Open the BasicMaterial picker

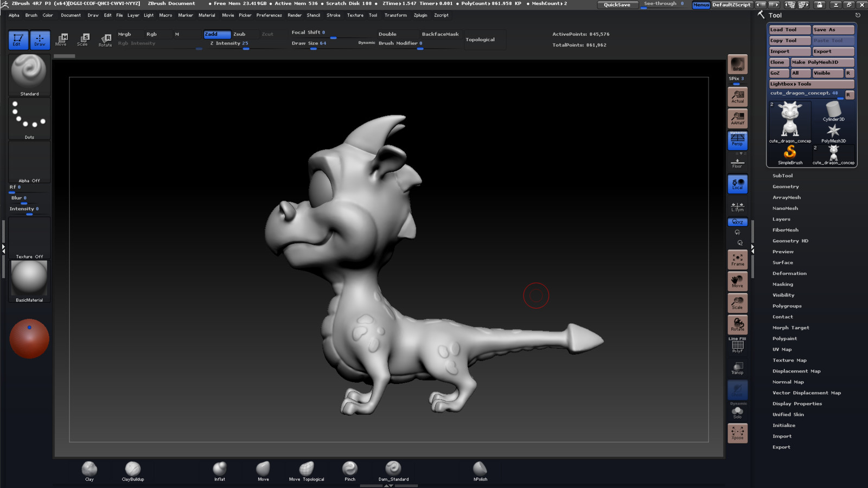pyautogui.click(x=29, y=281)
